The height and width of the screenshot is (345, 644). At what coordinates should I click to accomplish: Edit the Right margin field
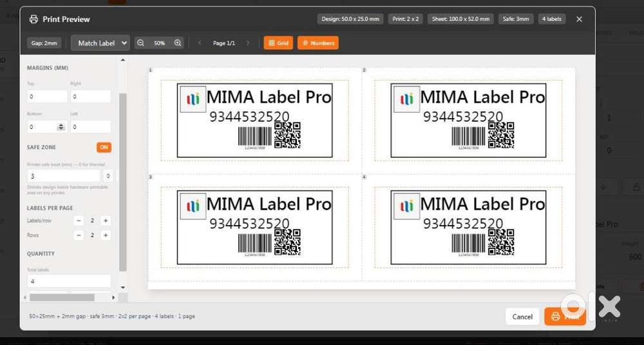[x=90, y=97]
